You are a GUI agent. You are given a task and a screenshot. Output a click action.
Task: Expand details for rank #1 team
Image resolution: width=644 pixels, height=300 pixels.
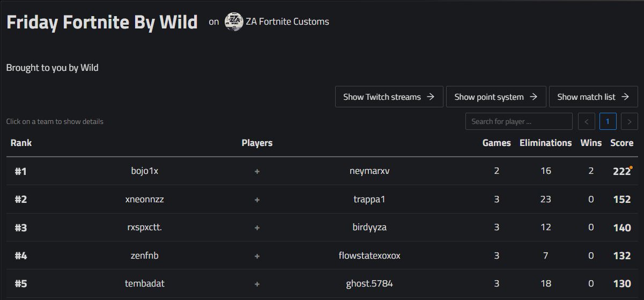(x=322, y=171)
